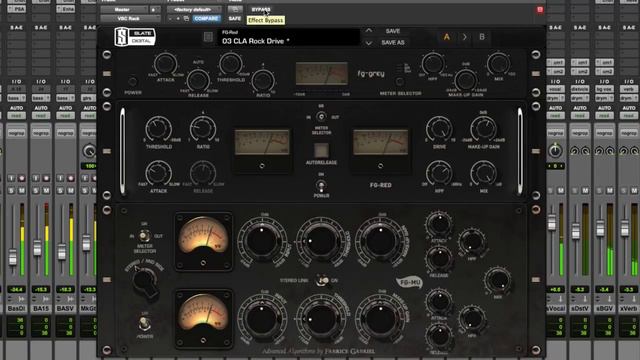The width and height of the screenshot is (640, 360).
Task: Flip the FG-Red Power switch
Action: 321,186
